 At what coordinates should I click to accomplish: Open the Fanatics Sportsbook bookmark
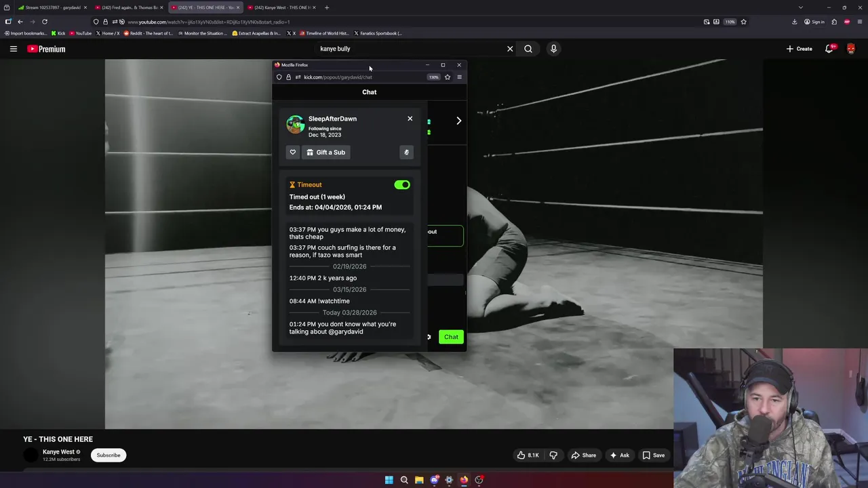(378, 33)
